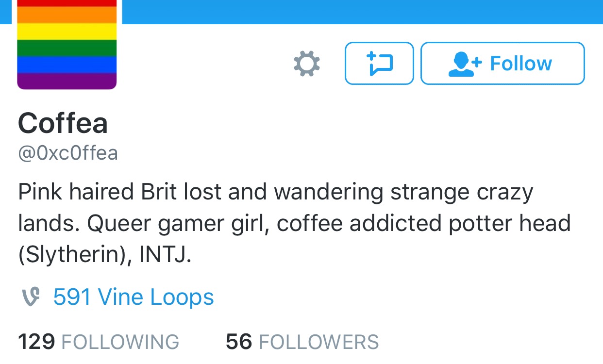The image size is (603, 364).
Task: Click the purple stripe of the avatar
Action: point(67,81)
